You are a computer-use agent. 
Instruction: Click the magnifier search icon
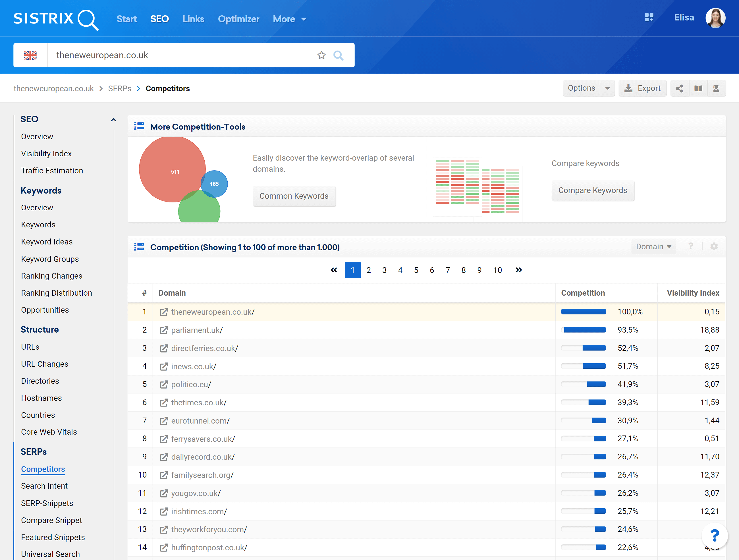[x=339, y=55]
